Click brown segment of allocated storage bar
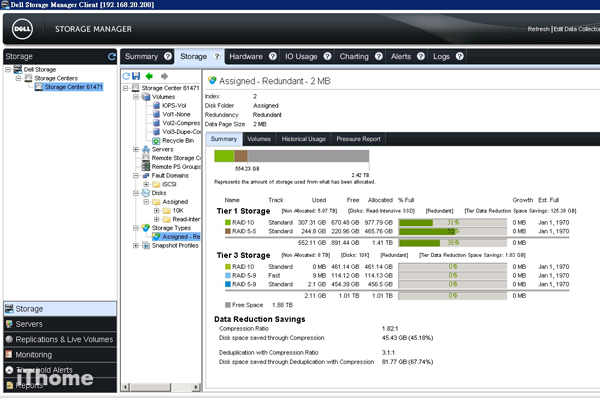The image size is (600, 400). [x=241, y=156]
